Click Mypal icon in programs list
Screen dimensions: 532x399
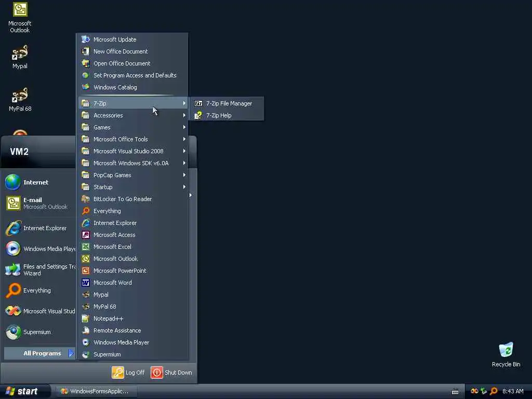86,295
